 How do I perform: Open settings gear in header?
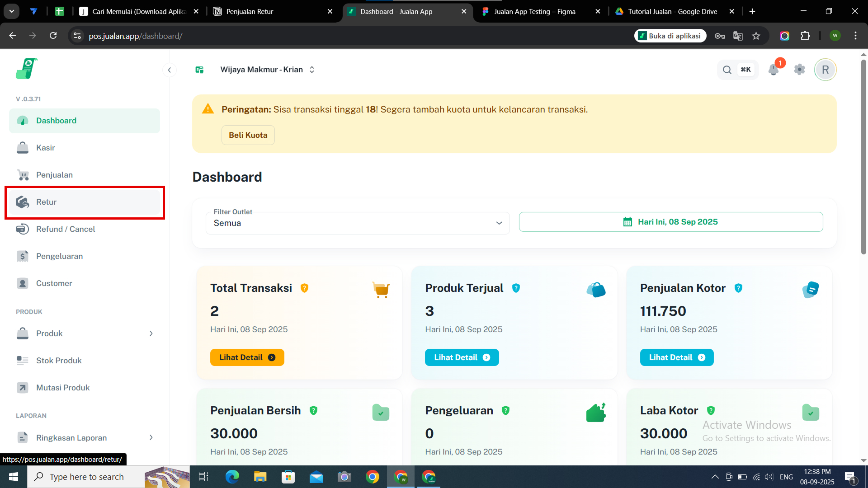[x=799, y=70]
